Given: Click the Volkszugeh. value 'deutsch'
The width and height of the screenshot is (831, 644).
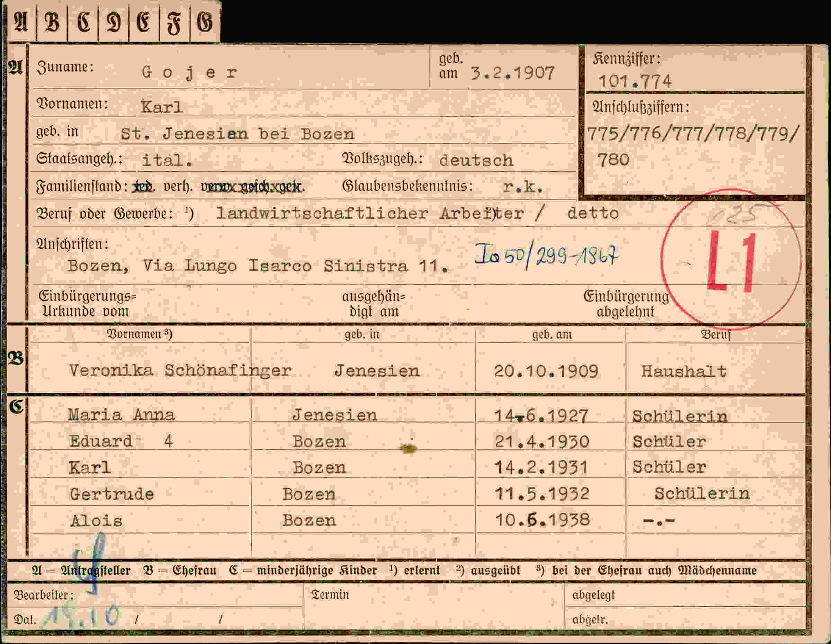Looking at the screenshot, I should (x=476, y=160).
